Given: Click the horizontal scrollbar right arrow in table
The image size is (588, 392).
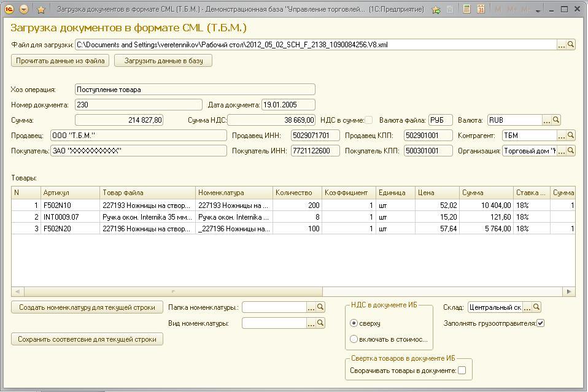Looking at the screenshot, I should point(570,292).
